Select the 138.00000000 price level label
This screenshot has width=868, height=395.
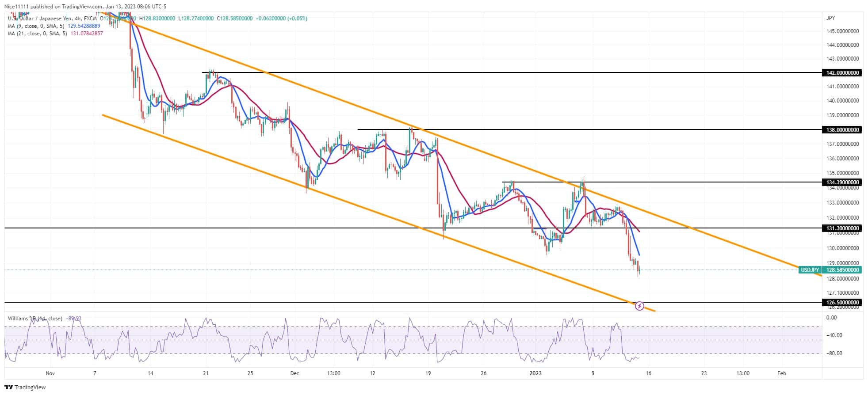coord(842,129)
